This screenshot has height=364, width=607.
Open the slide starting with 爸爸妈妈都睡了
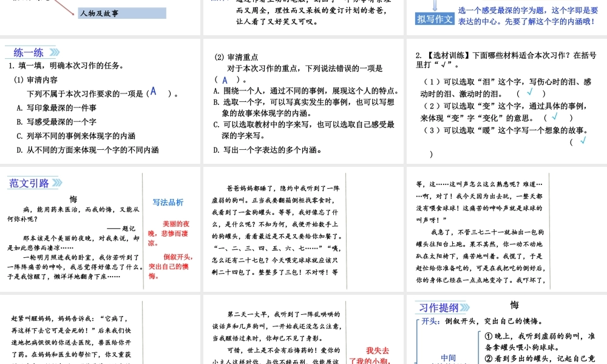point(303,229)
